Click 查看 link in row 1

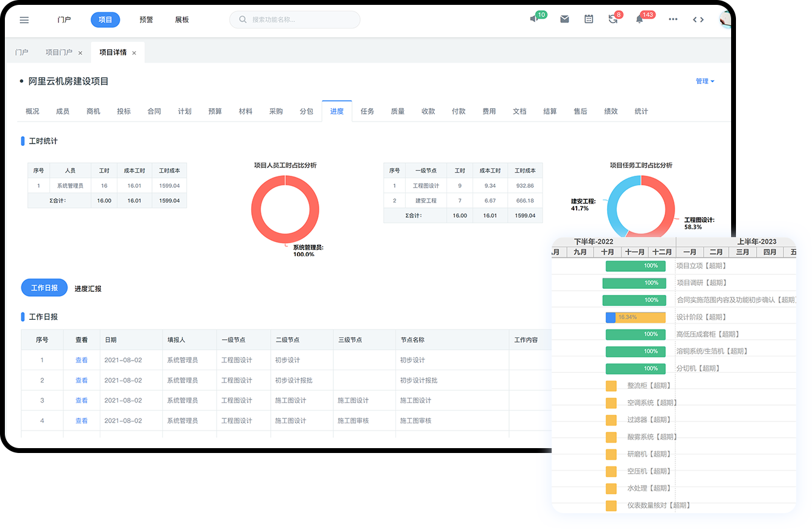pos(82,360)
